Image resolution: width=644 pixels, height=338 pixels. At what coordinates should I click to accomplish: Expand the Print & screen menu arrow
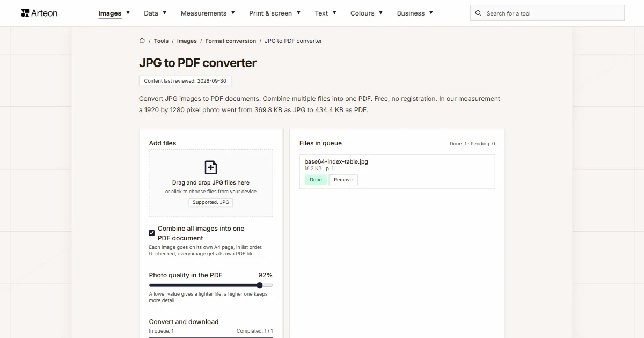pos(298,13)
